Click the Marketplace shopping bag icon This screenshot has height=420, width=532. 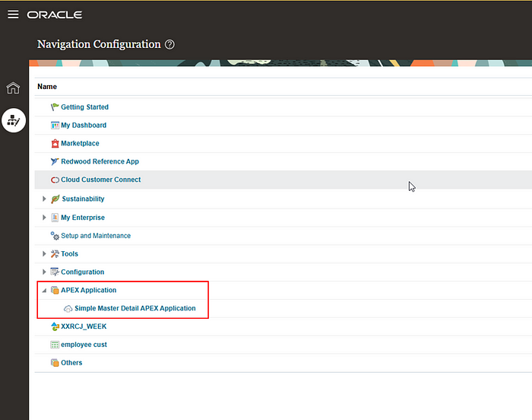pyautogui.click(x=55, y=143)
